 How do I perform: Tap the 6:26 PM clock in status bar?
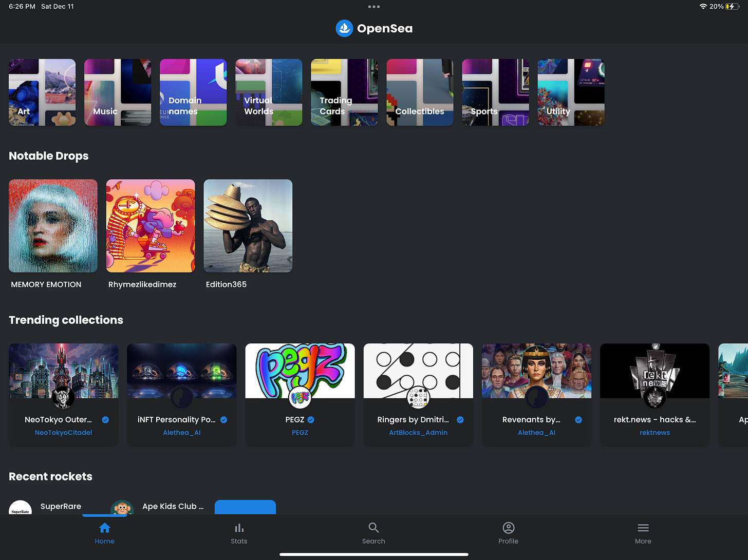22,7
